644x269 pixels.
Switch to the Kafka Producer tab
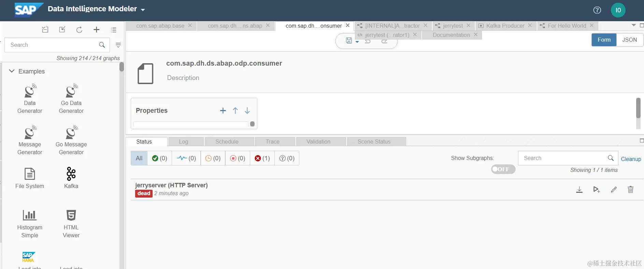505,26
